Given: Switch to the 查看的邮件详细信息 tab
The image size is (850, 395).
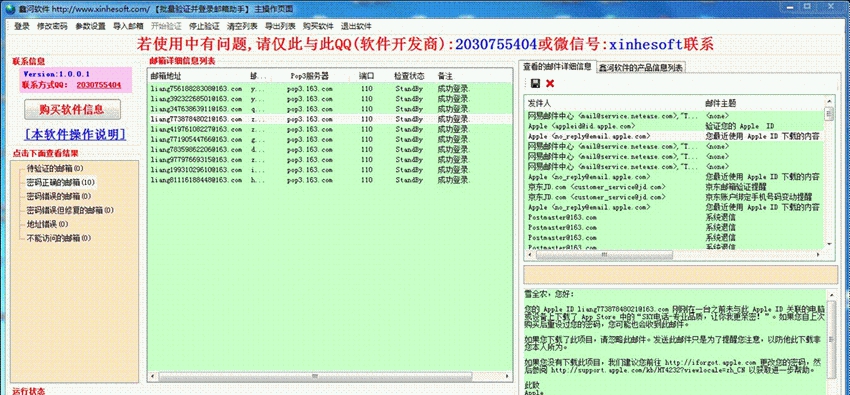Looking at the screenshot, I should (x=557, y=66).
